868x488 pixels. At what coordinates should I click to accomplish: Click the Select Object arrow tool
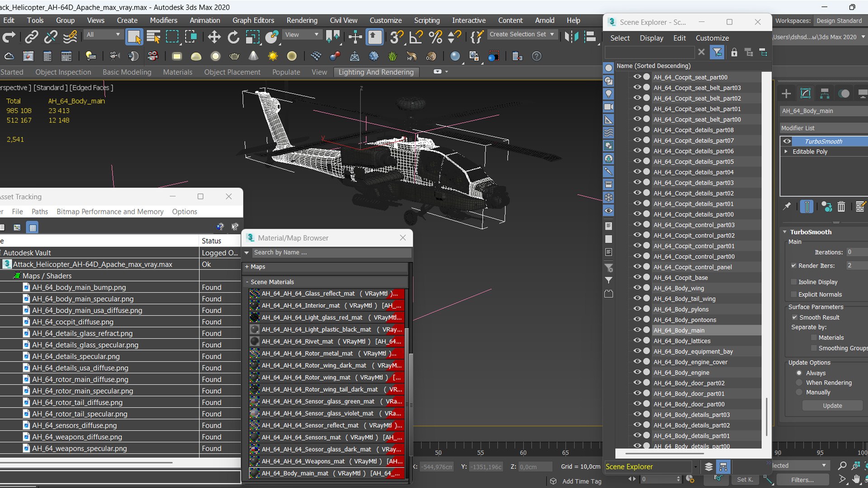134,37
